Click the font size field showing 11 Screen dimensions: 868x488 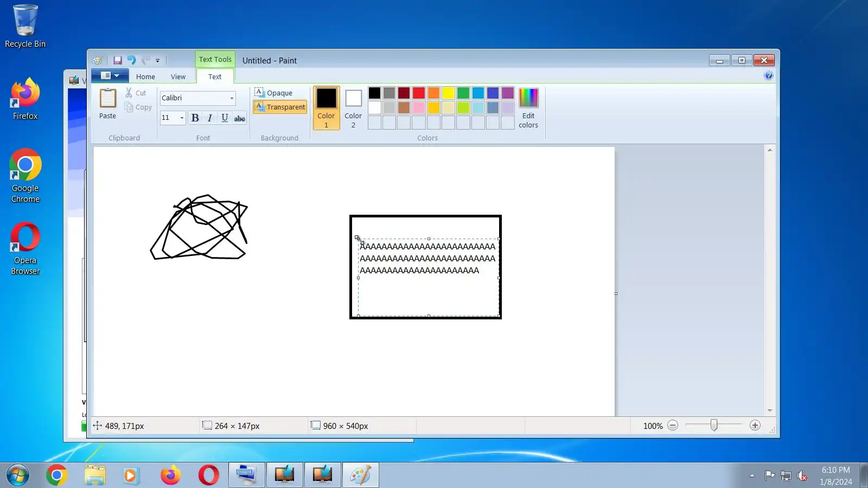(x=169, y=118)
